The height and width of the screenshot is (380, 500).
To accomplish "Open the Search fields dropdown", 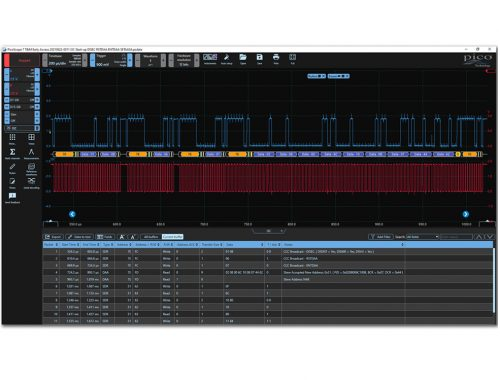I will 422,237.
